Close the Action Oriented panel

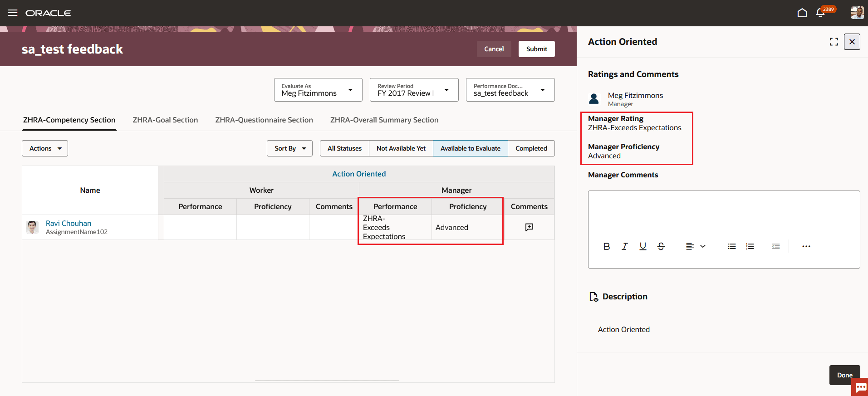pyautogui.click(x=852, y=42)
